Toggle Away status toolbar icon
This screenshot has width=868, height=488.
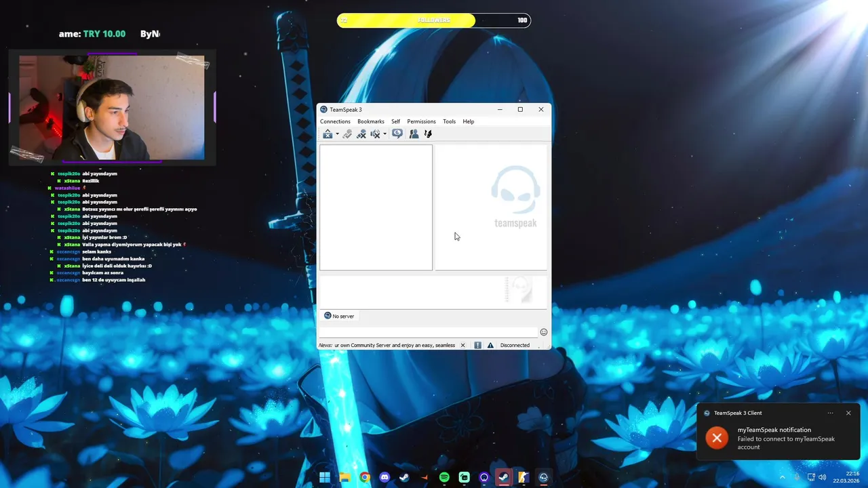click(x=361, y=134)
